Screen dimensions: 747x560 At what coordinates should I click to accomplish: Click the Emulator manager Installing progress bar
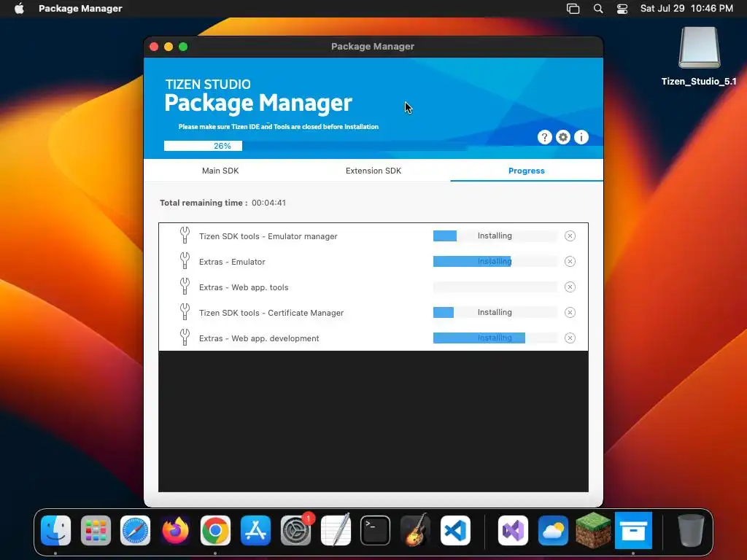(x=495, y=236)
